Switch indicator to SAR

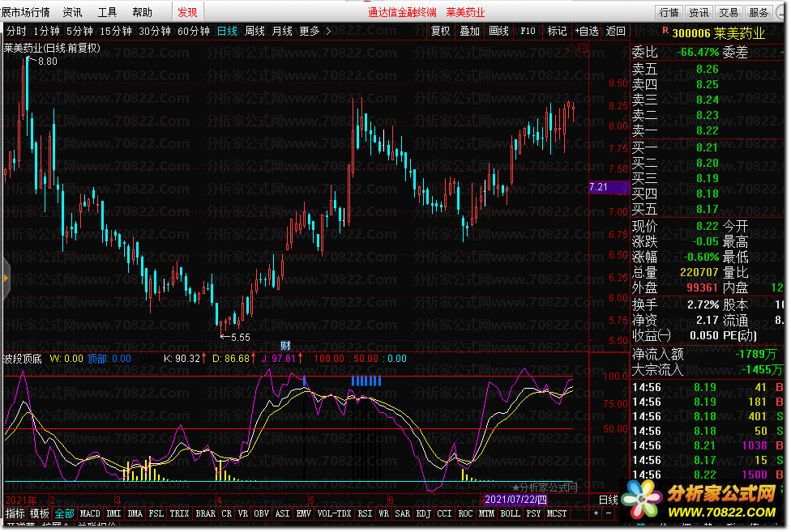pos(402,513)
